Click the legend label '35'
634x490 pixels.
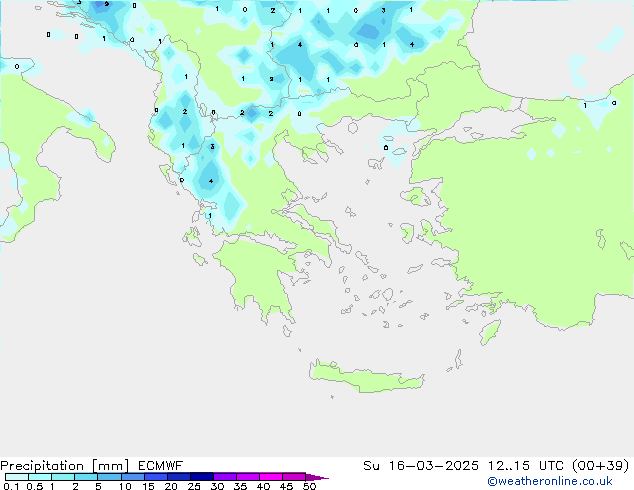240,486
